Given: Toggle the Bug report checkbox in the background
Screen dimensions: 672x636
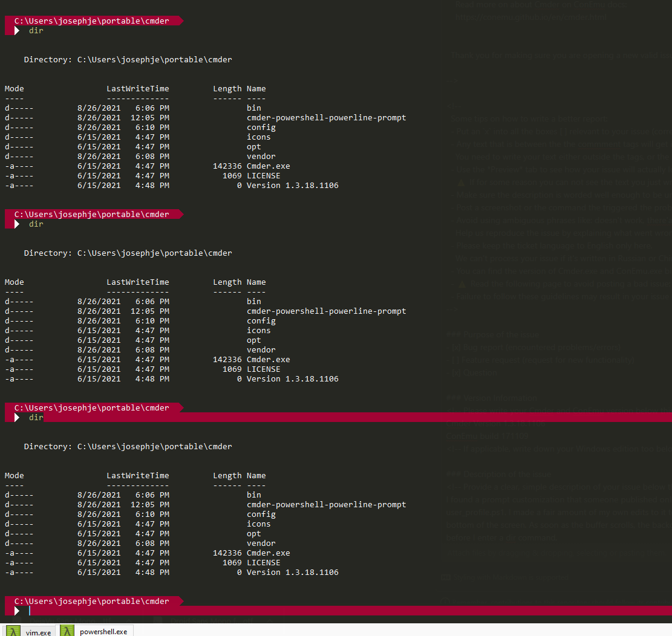Looking at the screenshot, I should (x=455, y=347).
